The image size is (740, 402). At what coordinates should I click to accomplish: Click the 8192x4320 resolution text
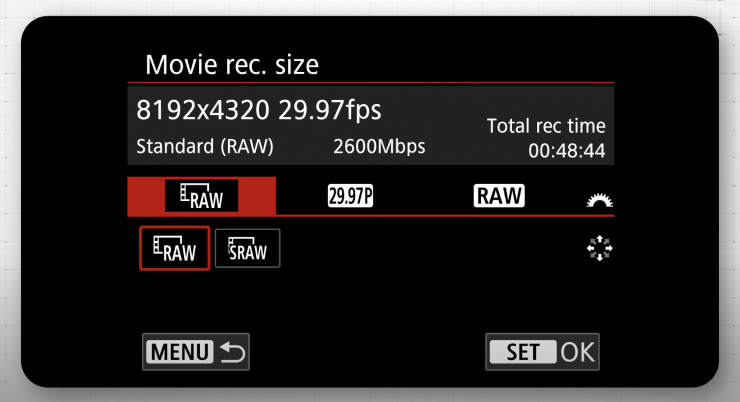pyautogui.click(x=200, y=108)
